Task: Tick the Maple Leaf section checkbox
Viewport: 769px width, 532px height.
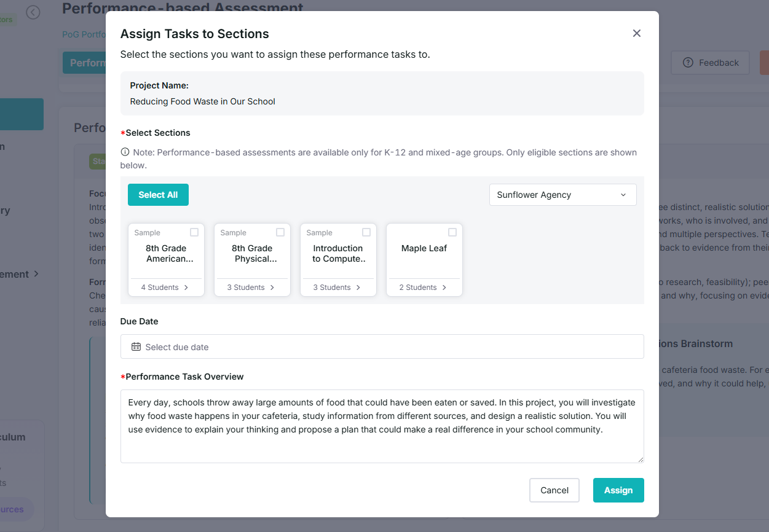Action: coord(452,232)
